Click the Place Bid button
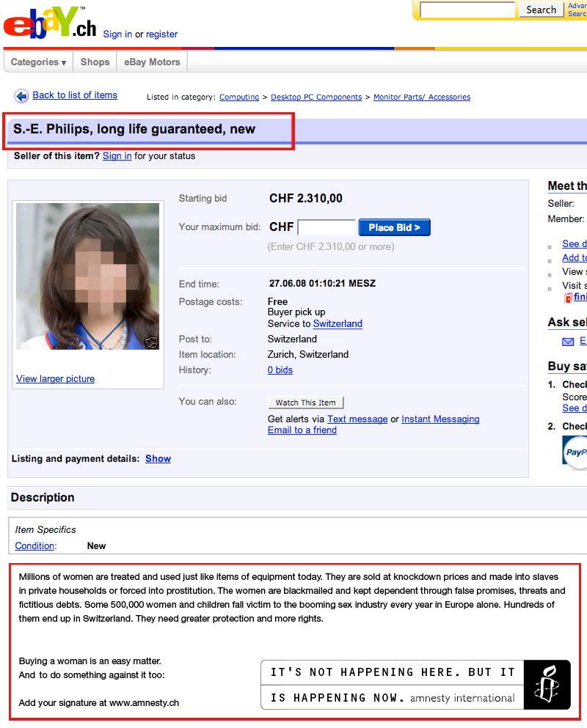This screenshot has width=587, height=728. [395, 227]
